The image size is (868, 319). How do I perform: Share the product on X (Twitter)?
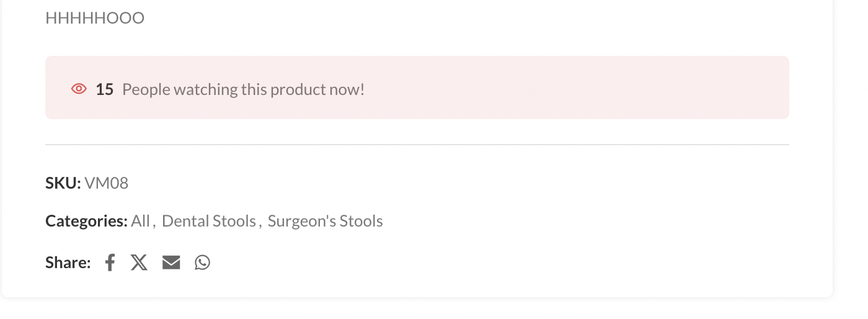139,263
